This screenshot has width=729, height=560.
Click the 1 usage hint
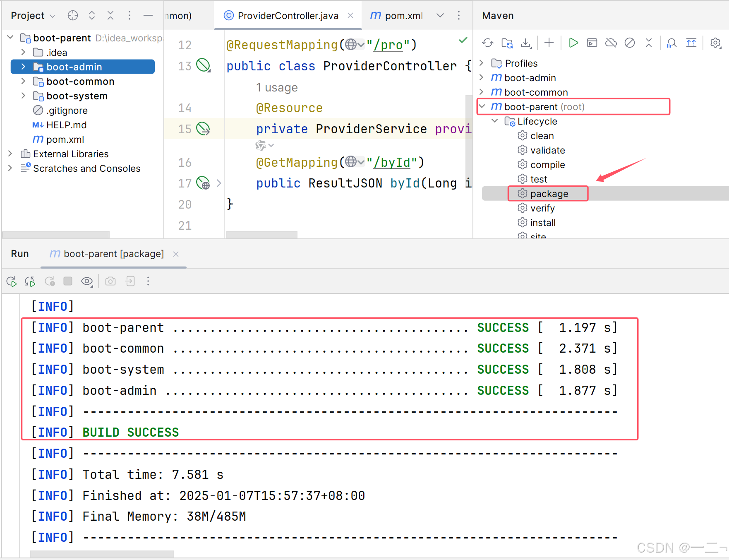point(277,87)
